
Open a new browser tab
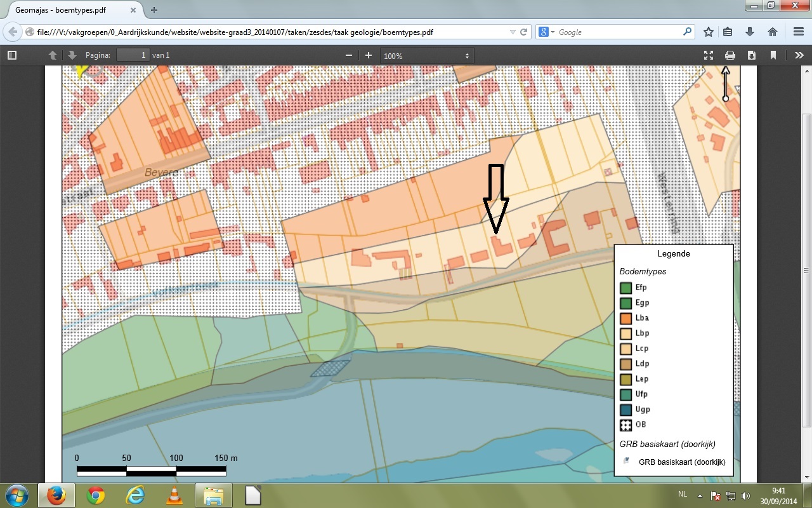(154, 10)
